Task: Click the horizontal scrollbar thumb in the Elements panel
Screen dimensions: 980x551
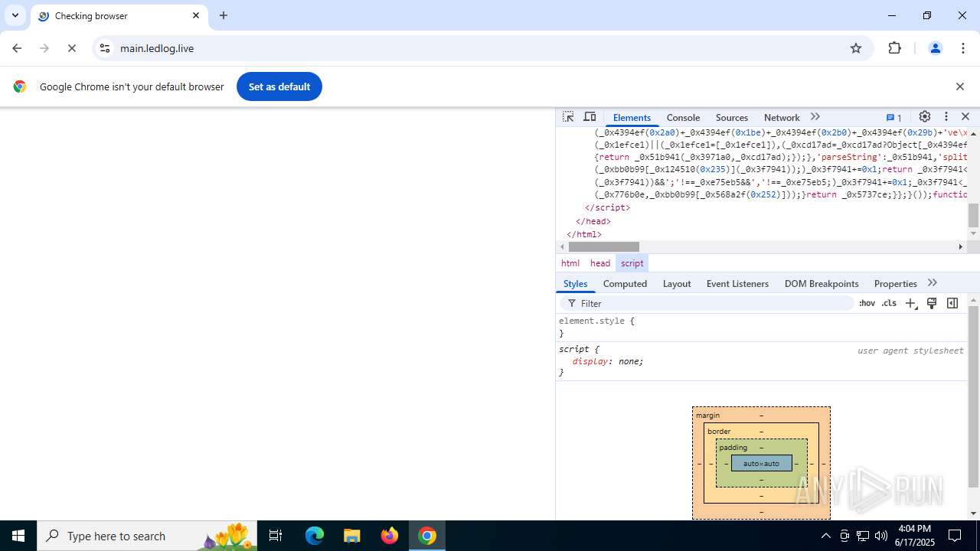Action: click(604, 246)
